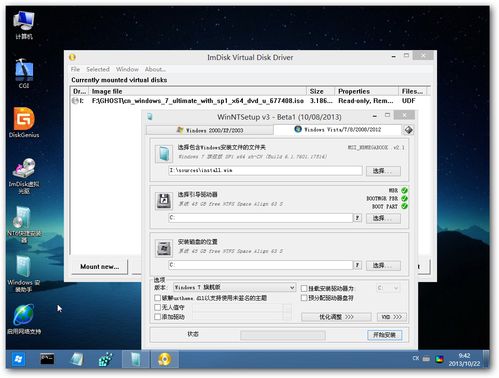Screen dimensions: 499x378
Task: Click the F button beside the boot drive field
Action: coord(357,218)
